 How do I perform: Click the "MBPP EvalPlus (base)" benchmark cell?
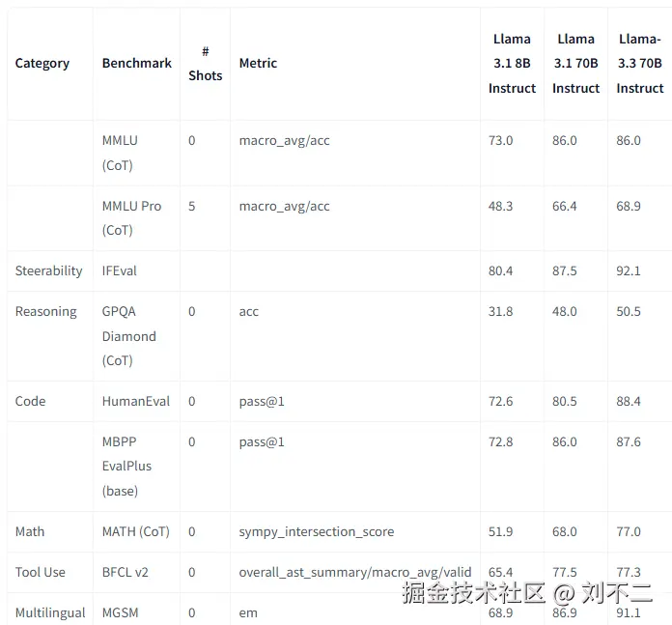point(126,467)
